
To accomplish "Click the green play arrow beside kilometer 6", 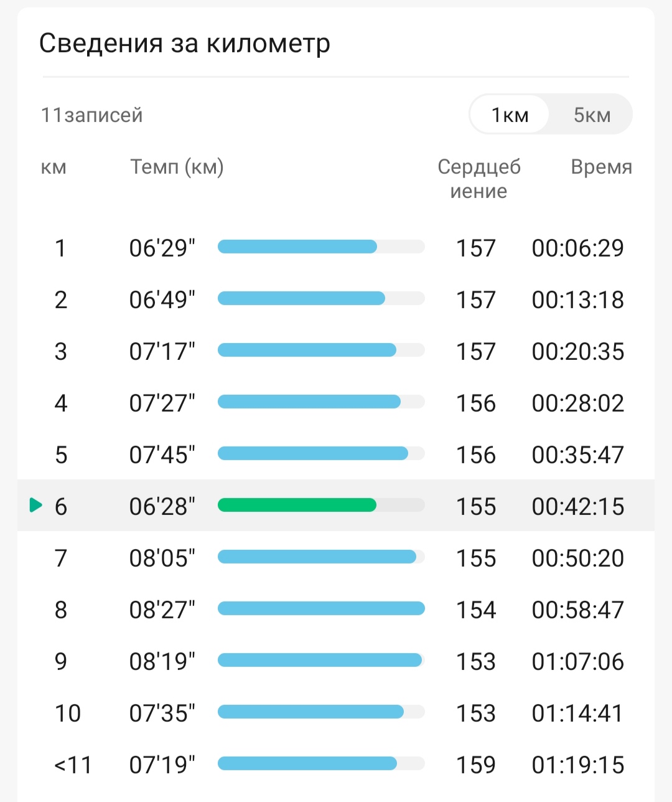I will pos(36,505).
